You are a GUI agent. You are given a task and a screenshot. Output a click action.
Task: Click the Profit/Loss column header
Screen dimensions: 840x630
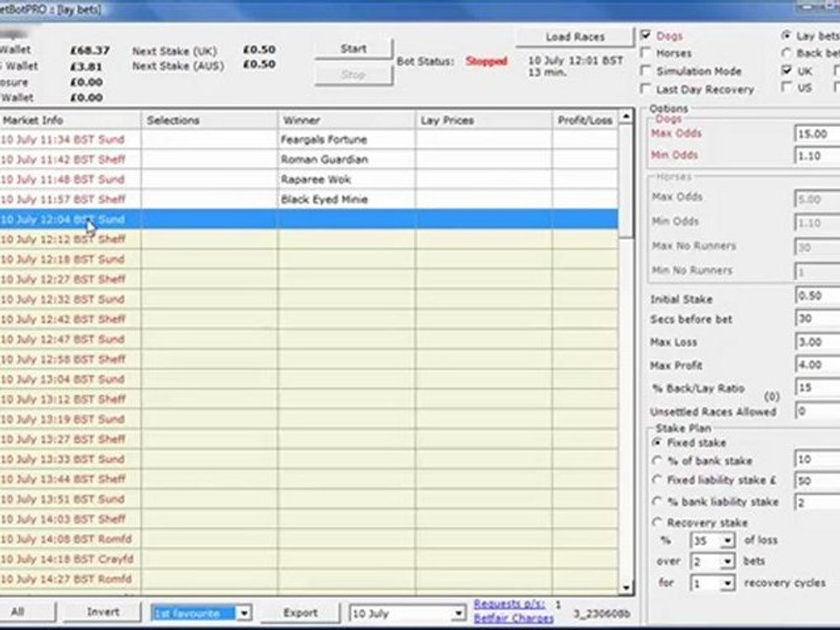coord(585,120)
